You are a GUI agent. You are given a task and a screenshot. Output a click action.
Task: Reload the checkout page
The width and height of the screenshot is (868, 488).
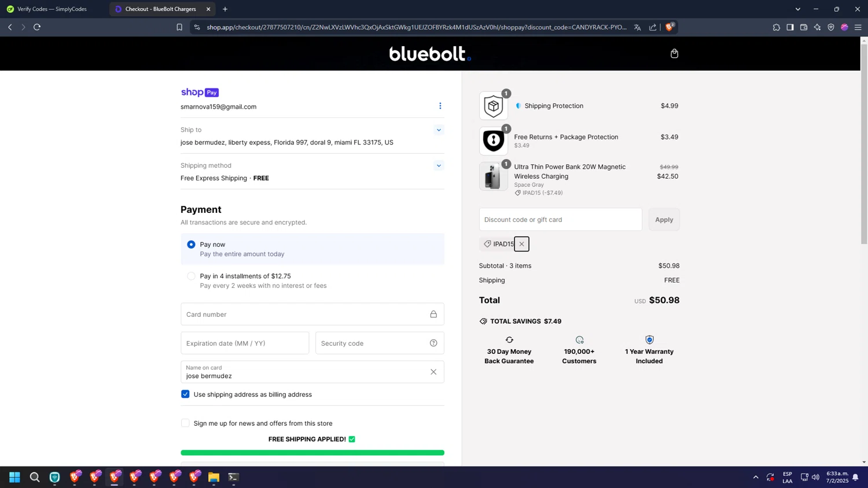[37, 27]
